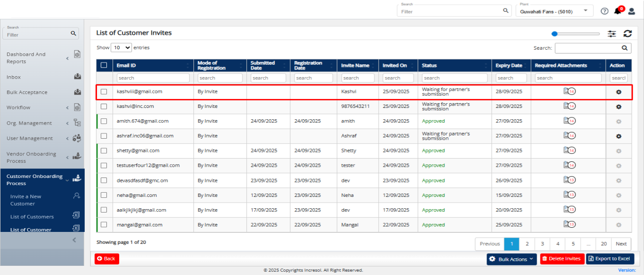Click the Delete Invites button

tap(562, 259)
